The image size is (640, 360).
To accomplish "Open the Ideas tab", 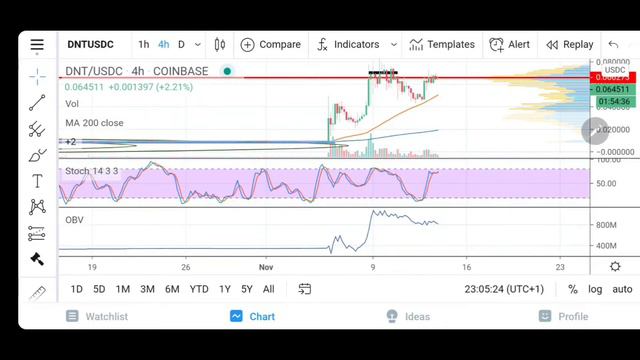I will click(408, 316).
